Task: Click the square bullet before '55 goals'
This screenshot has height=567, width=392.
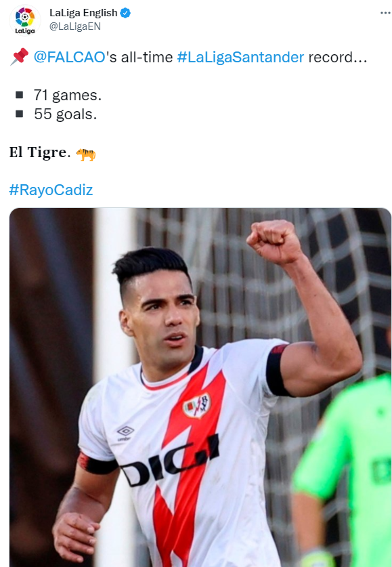Action: click(x=19, y=114)
